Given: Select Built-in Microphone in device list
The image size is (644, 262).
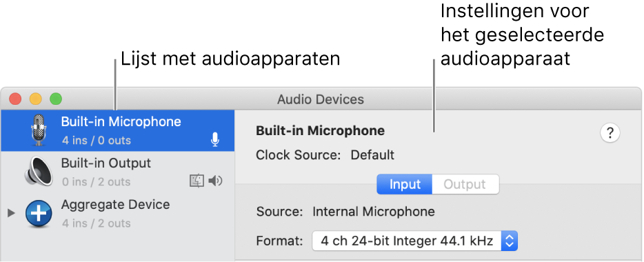Looking at the screenshot, I should [118, 130].
